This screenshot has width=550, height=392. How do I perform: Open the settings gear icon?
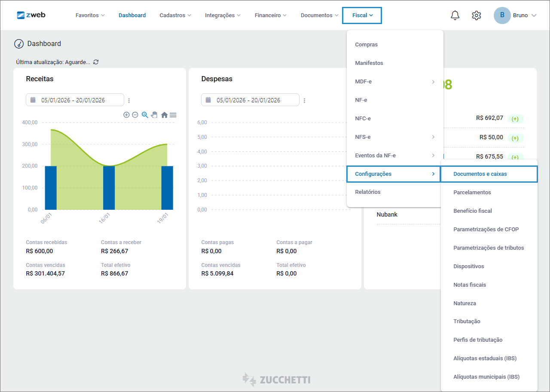[476, 15]
